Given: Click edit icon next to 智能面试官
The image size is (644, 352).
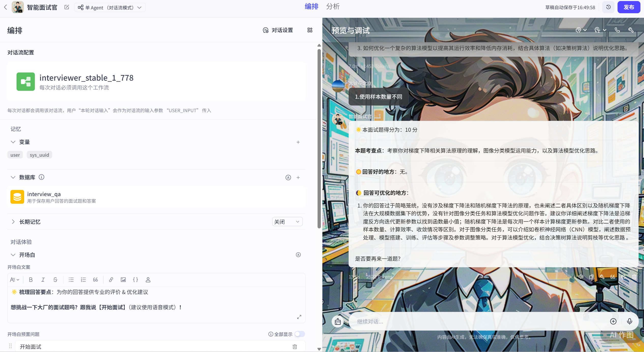Looking at the screenshot, I should tap(67, 7).
